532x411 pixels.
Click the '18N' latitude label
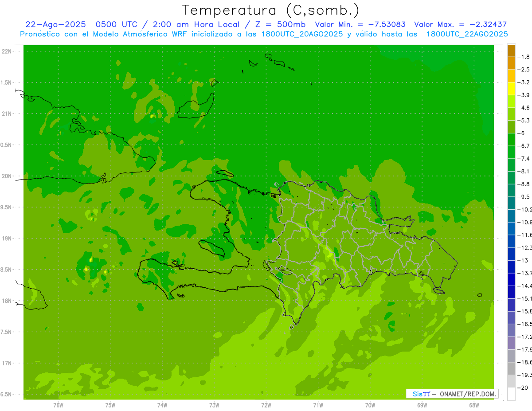(7, 301)
